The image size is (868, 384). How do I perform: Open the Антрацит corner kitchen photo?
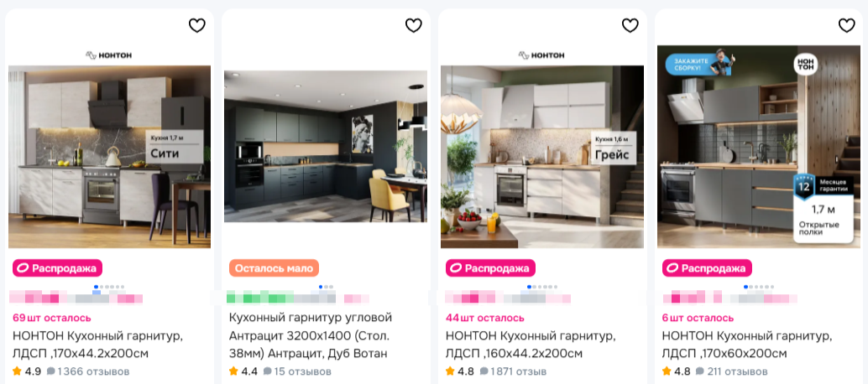pyautogui.click(x=326, y=147)
